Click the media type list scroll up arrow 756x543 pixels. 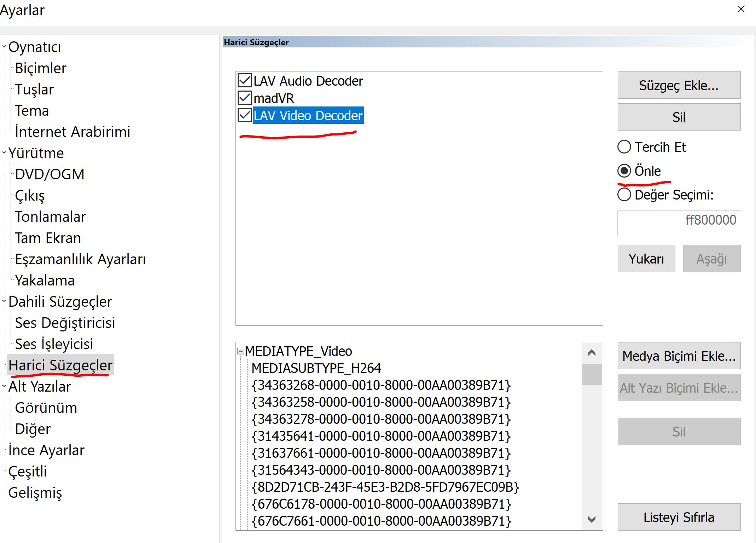tap(592, 352)
